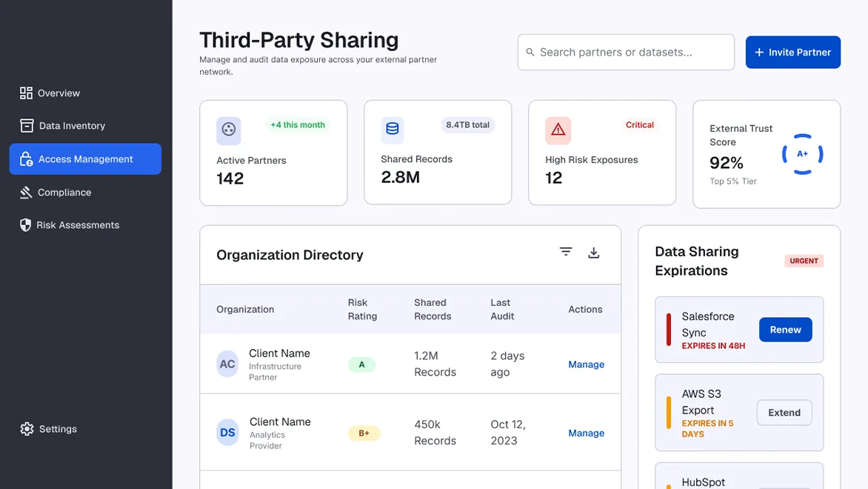Click the High Risk Exposures warning icon
The height and width of the screenshot is (489, 868).
pyautogui.click(x=558, y=130)
